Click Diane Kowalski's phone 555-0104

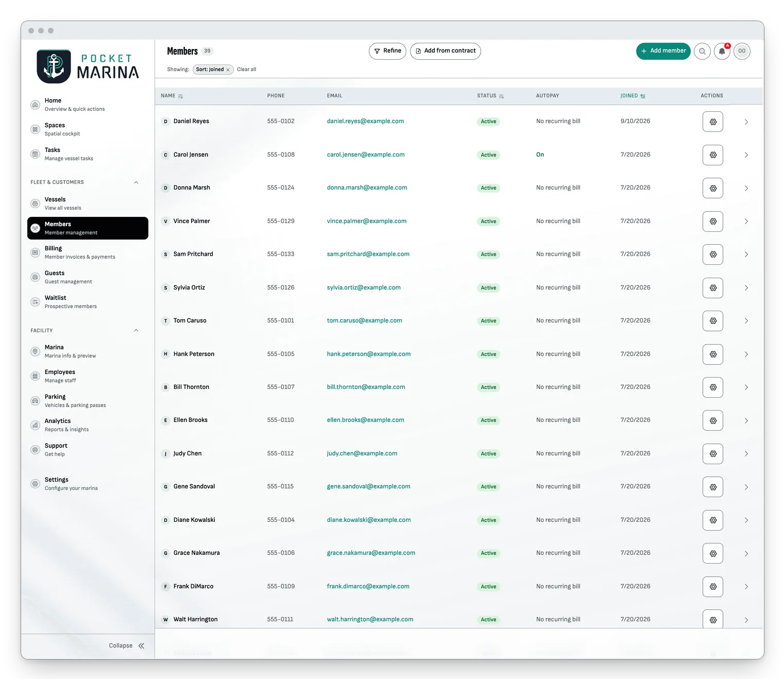pos(281,520)
